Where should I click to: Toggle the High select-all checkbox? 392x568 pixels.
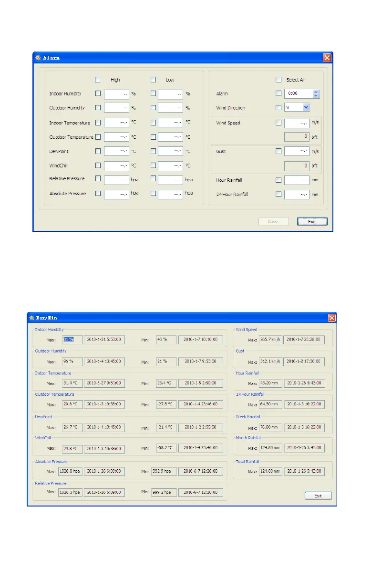click(x=97, y=80)
